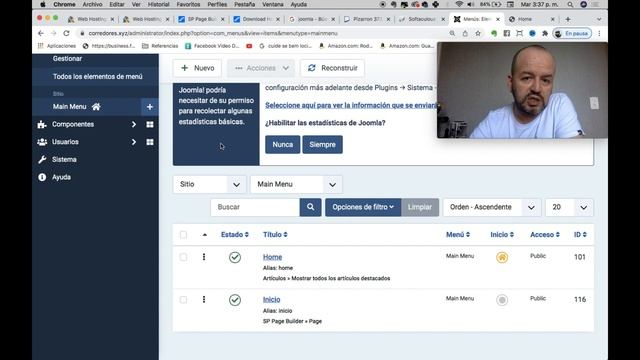The height and width of the screenshot is (360, 640).
Task: Click browser forward arrow
Action: click(53, 33)
